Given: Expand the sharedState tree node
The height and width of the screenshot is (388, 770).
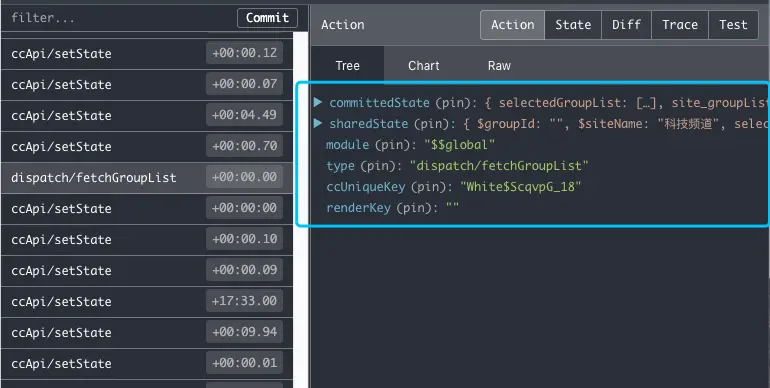Looking at the screenshot, I should coord(318,123).
